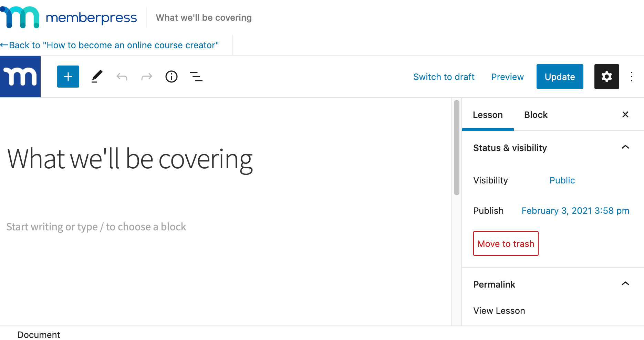Collapse the Status & visibility section
Viewport: 644px width, 340px height.
(x=625, y=148)
